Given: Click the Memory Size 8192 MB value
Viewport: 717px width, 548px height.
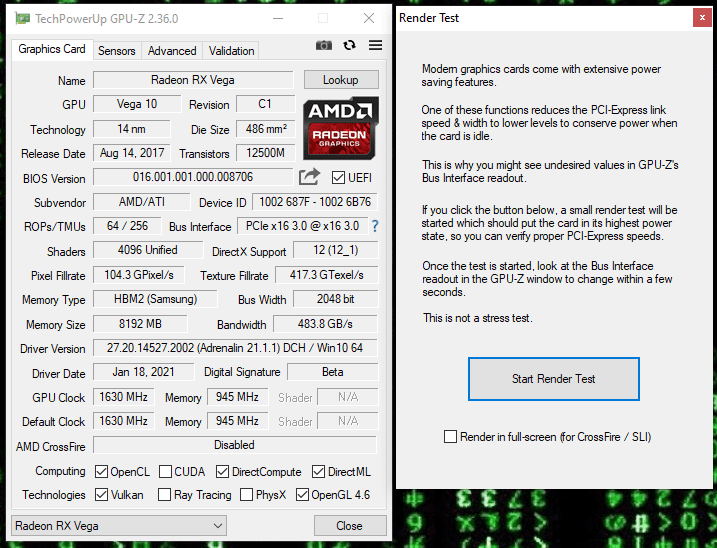Looking at the screenshot, I should pos(140,324).
